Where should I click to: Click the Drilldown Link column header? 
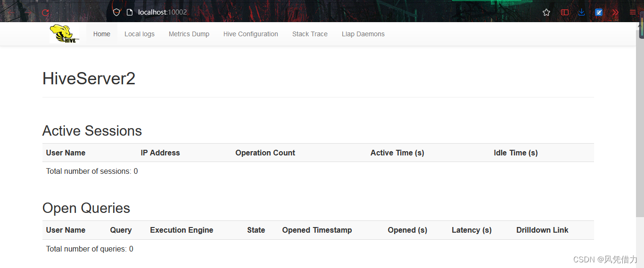[x=542, y=230]
